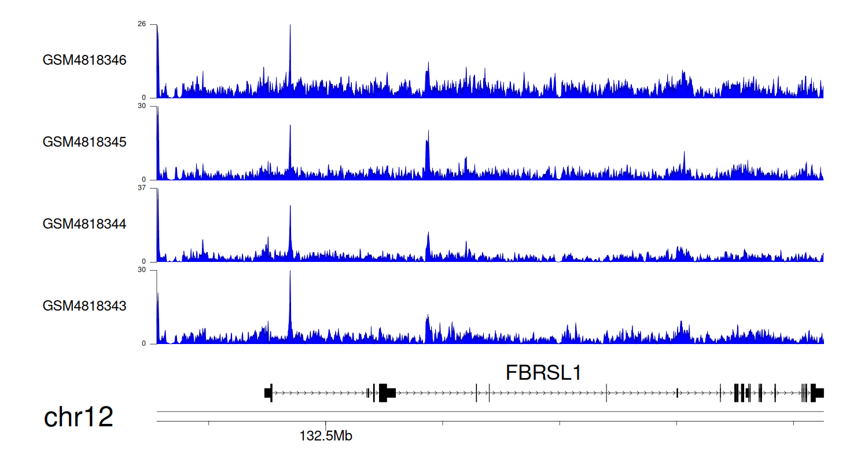Click the last exon block of FBRSL1

818,393
